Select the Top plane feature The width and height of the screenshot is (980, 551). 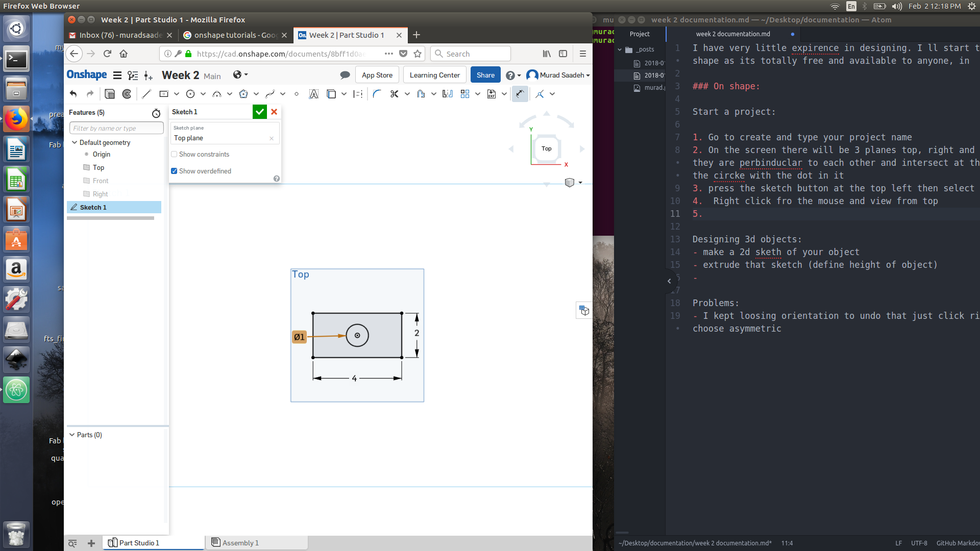[x=99, y=167]
